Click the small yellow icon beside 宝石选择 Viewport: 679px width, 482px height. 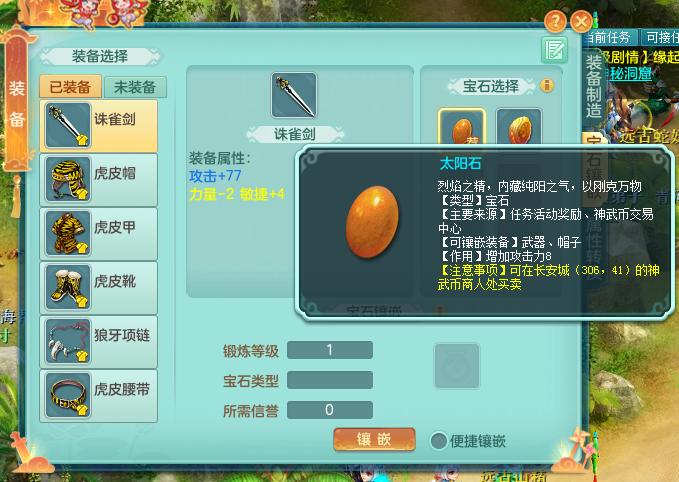coord(547,86)
